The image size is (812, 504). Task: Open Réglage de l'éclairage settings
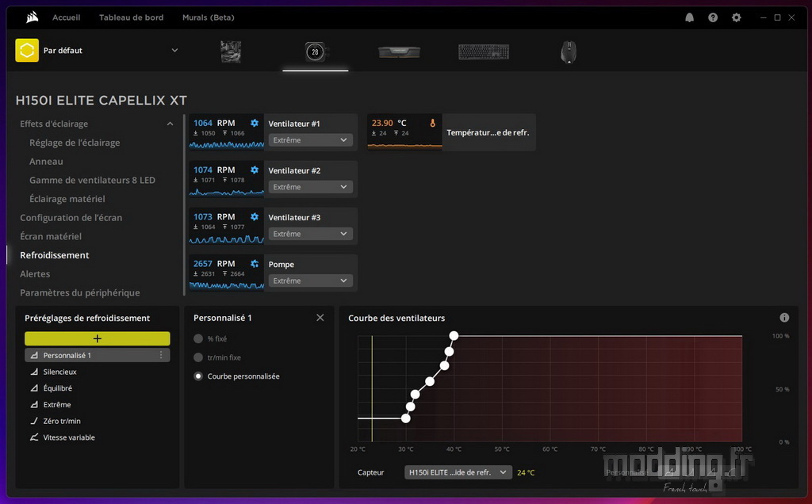point(75,143)
